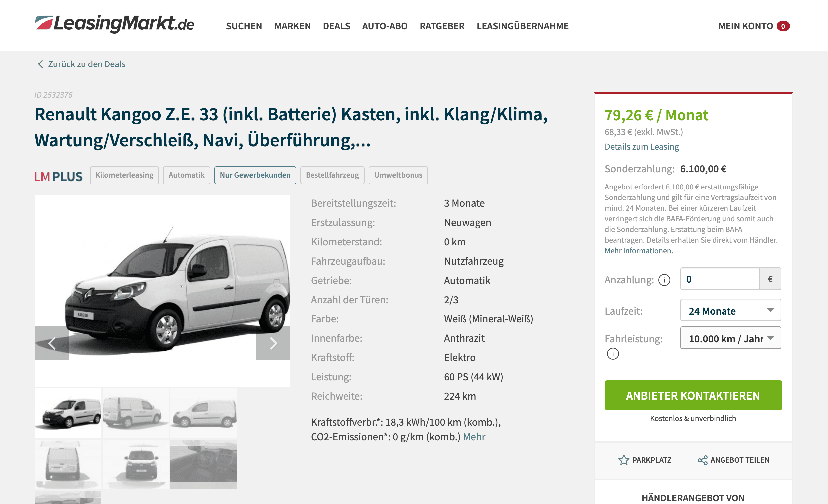The height and width of the screenshot is (504, 828).
Task: Open the Anzahlung info icon
Action: pos(664,280)
